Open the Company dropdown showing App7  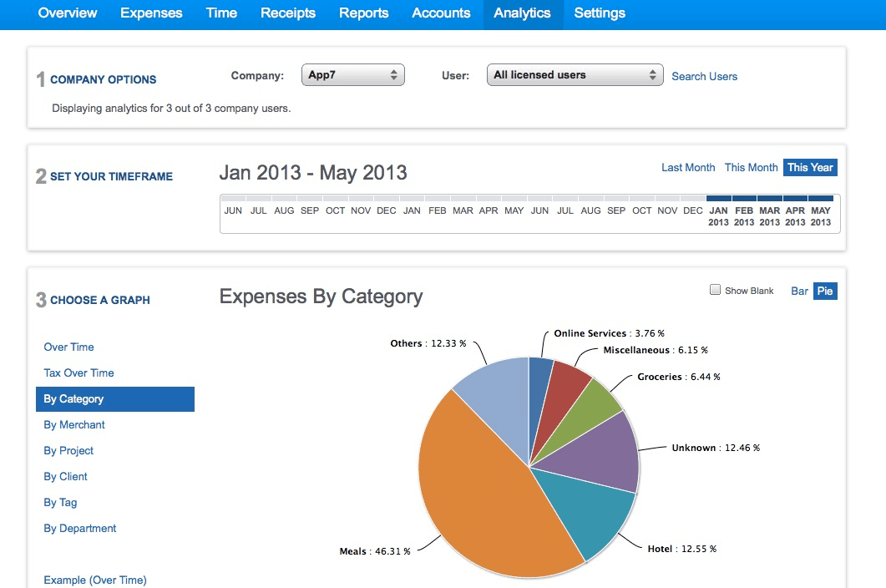click(x=352, y=75)
